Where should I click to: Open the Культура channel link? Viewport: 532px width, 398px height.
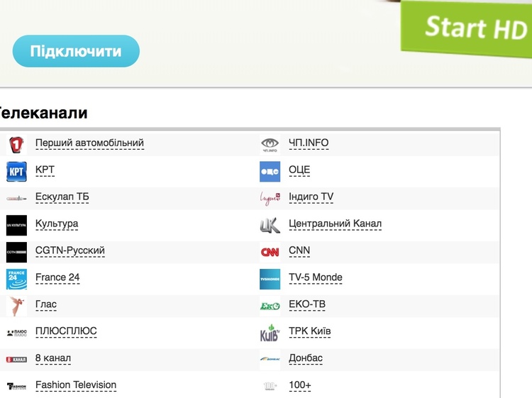coord(57,223)
